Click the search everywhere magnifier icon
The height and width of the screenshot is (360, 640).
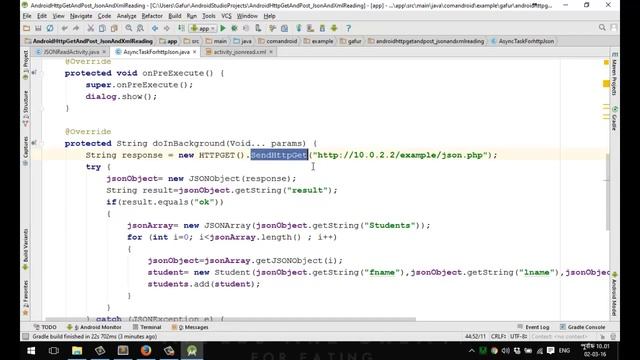coord(602,28)
